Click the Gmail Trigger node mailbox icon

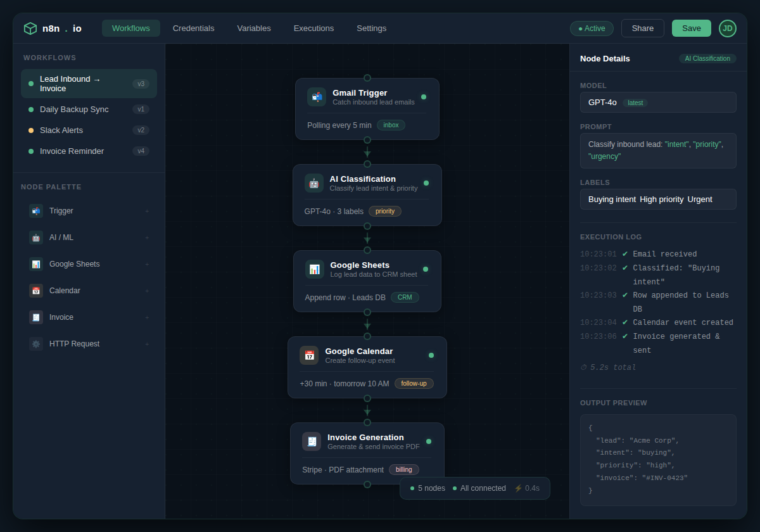(x=317, y=97)
